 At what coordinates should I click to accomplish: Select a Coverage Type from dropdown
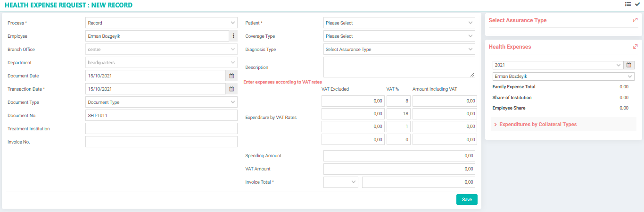[399, 36]
